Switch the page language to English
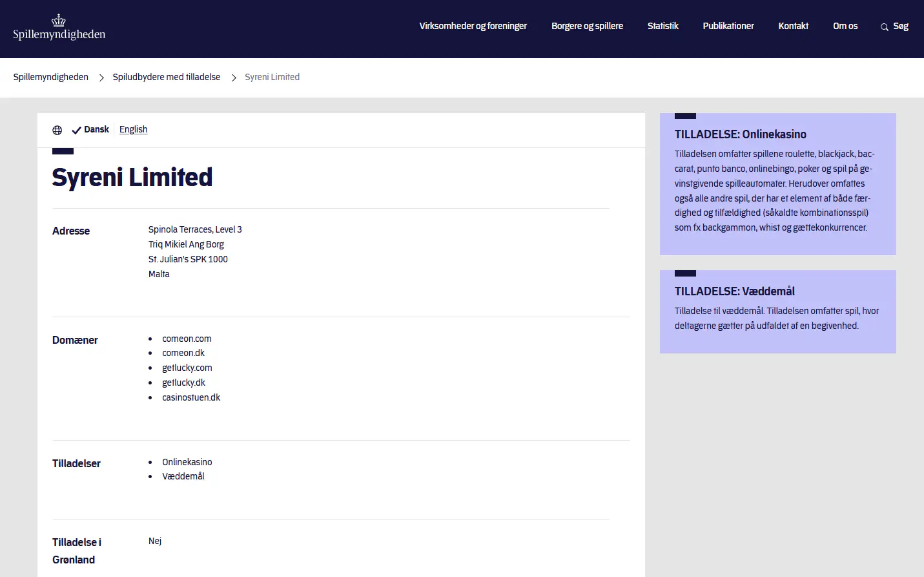The image size is (924, 577). pyautogui.click(x=133, y=129)
